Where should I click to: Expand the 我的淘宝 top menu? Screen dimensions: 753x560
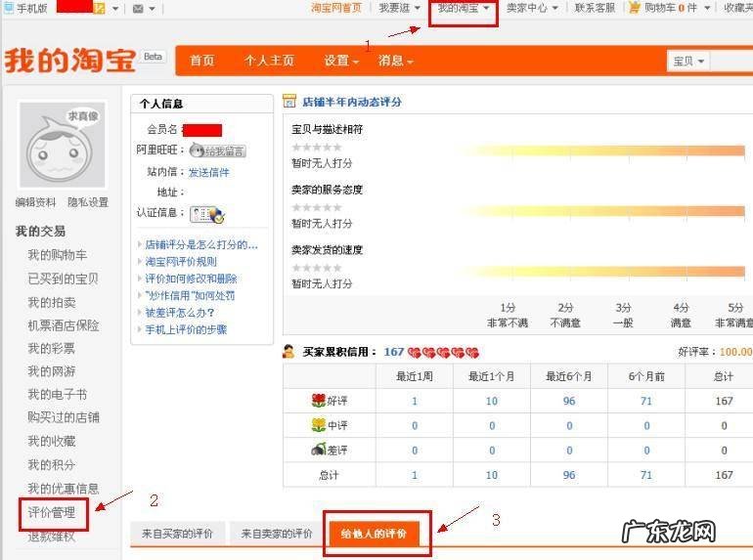point(464,8)
